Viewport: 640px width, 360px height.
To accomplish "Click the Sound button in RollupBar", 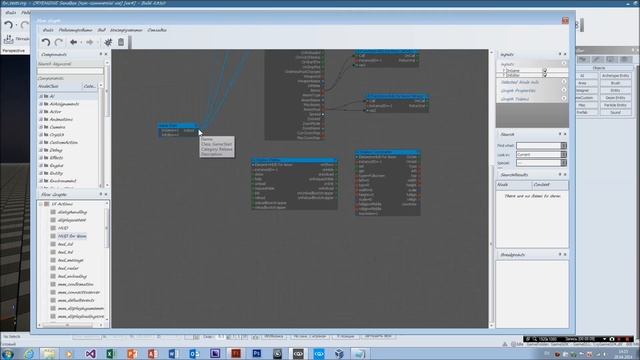I will coord(616,112).
